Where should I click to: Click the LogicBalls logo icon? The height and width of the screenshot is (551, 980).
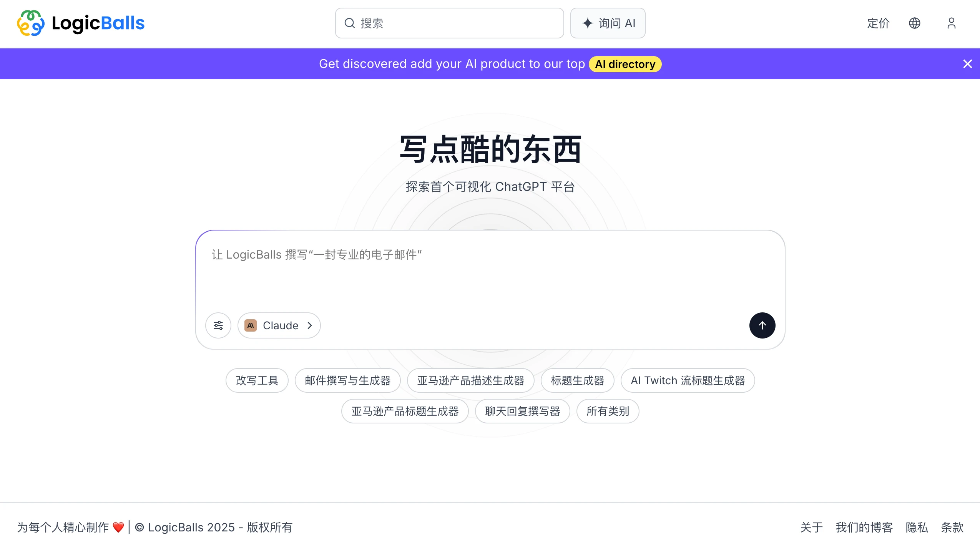click(x=30, y=23)
